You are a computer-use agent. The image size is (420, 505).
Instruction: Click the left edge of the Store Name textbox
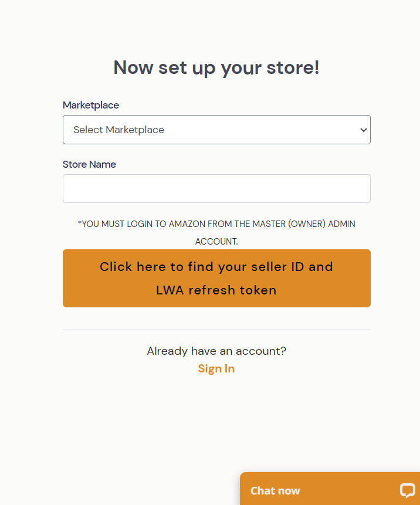click(66, 188)
